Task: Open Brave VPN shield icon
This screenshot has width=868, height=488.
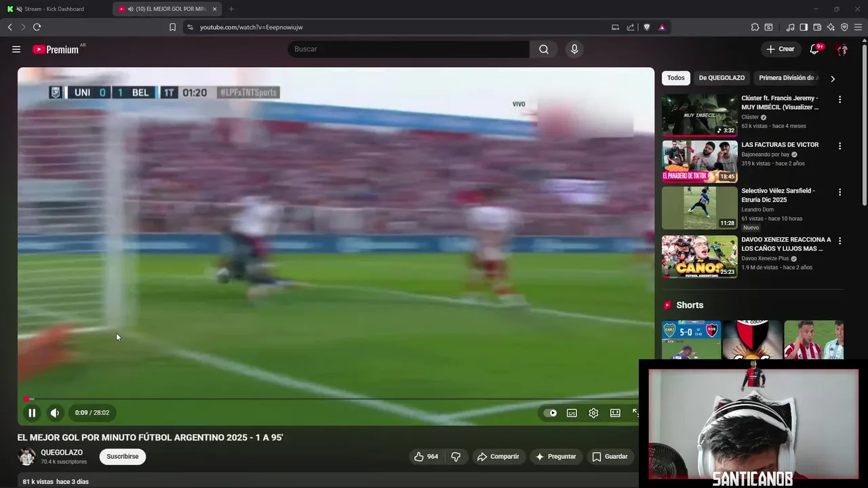Action: 844,27
